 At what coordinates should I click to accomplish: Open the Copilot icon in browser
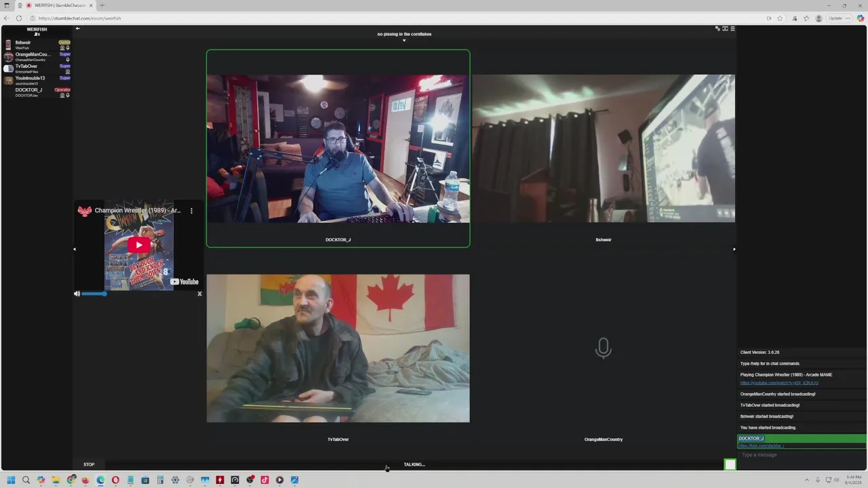pos(861,18)
